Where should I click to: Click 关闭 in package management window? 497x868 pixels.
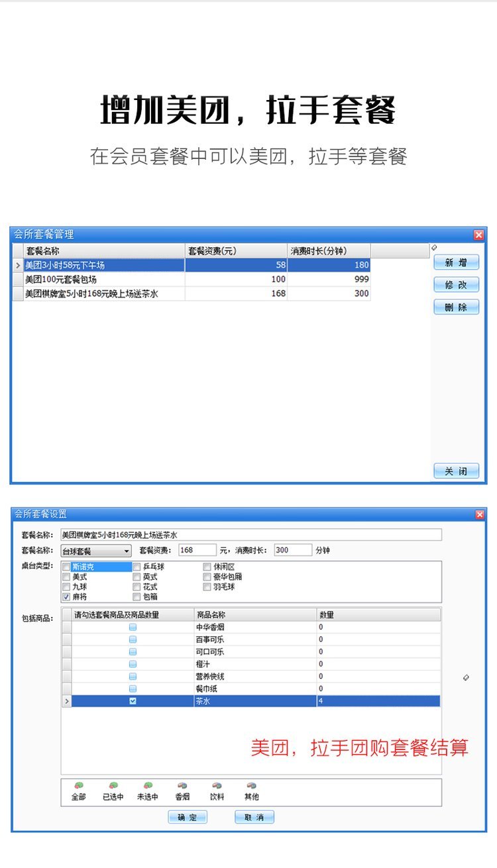tap(456, 471)
